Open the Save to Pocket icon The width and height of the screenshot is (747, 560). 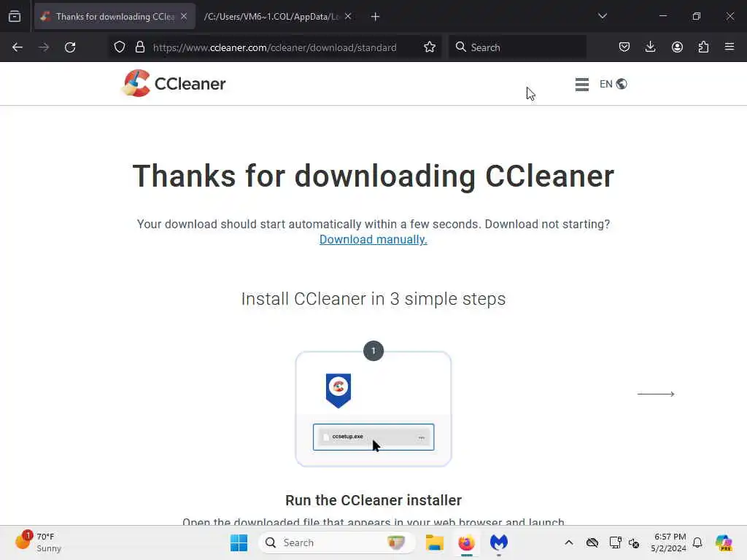click(x=624, y=47)
